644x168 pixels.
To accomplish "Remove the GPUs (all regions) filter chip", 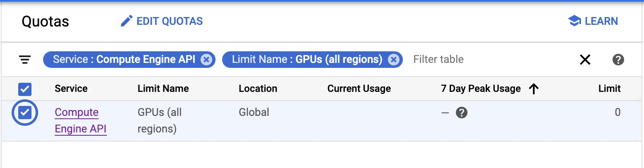I will coord(393,60).
